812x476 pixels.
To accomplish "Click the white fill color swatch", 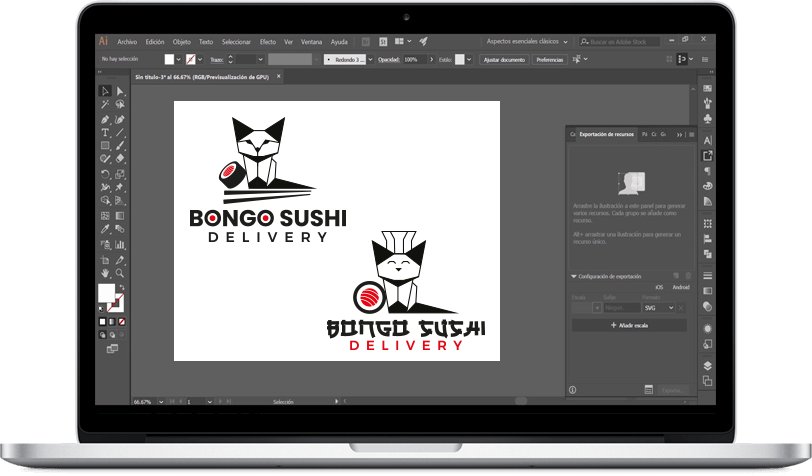I will coord(105,292).
